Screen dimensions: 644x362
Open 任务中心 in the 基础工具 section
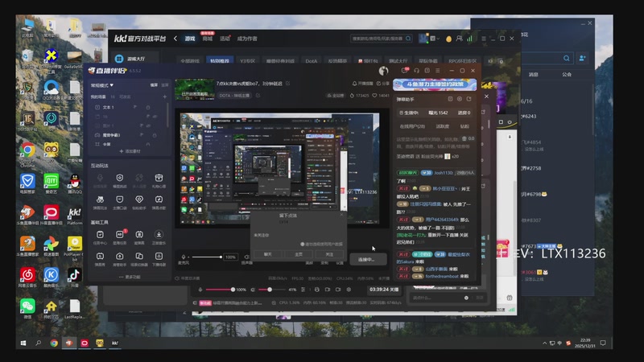click(x=100, y=234)
